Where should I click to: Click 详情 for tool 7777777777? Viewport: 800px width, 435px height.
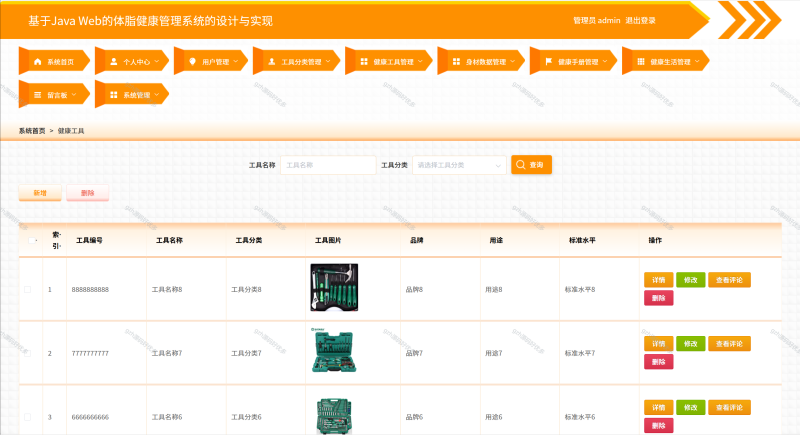click(658, 344)
